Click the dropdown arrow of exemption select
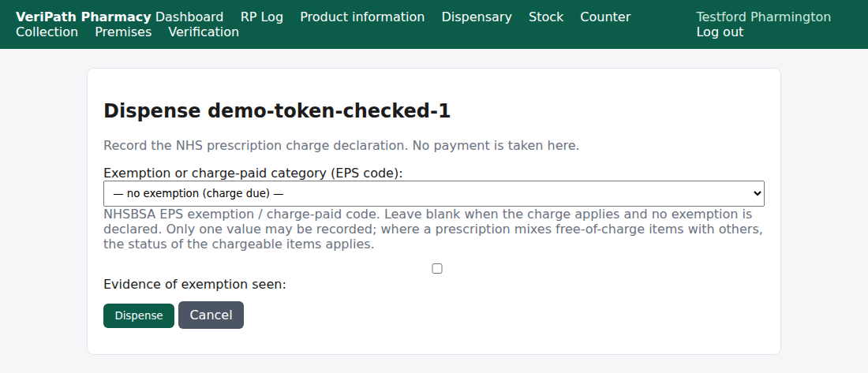This screenshot has height=373, width=868. coord(758,194)
